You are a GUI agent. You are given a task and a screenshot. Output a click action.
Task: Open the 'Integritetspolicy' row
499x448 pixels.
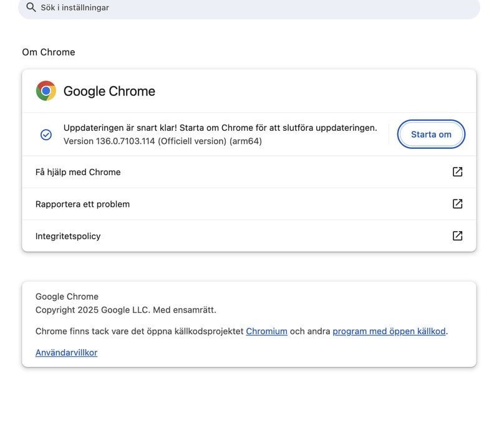click(x=249, y=236)
